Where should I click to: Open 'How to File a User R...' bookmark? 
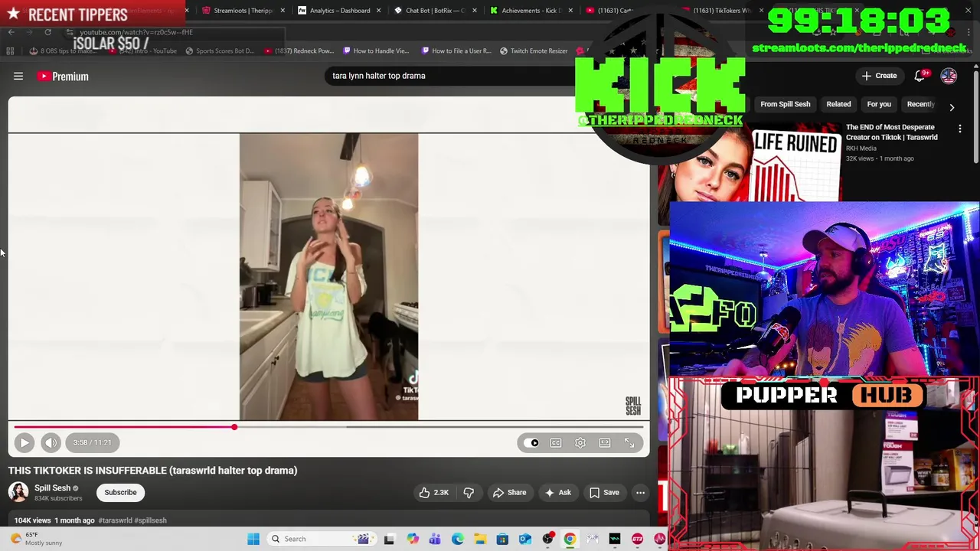(456, 51)
